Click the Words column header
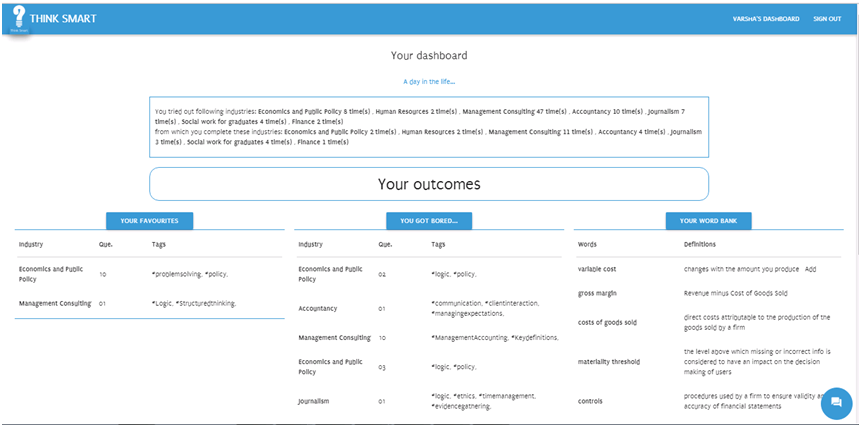Viewport: 861px width, 427px height. 587,244
